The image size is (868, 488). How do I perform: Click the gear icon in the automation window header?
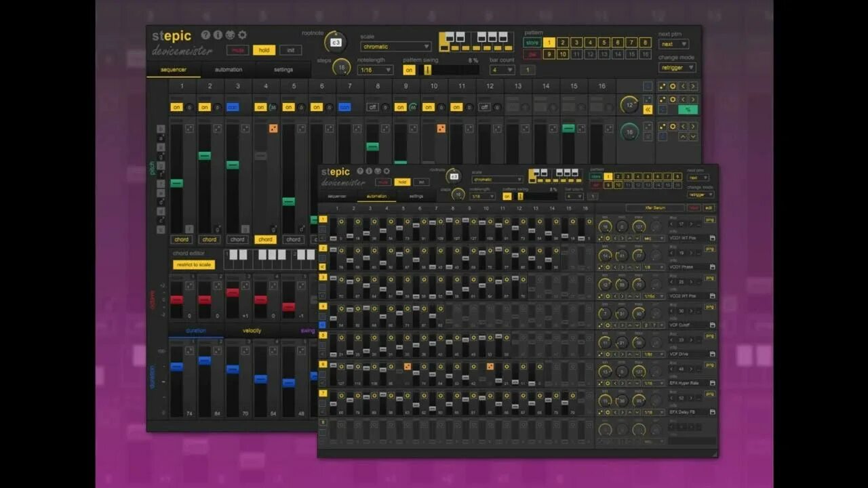click(387, 171)
